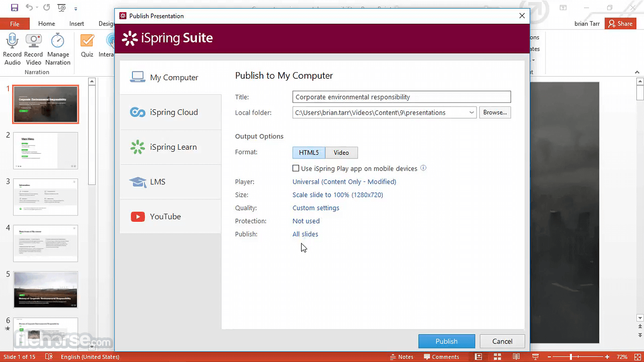Save the presentation with the floppy disk icon
Screen dimensions: 644x362
click(x=14, y=8)
